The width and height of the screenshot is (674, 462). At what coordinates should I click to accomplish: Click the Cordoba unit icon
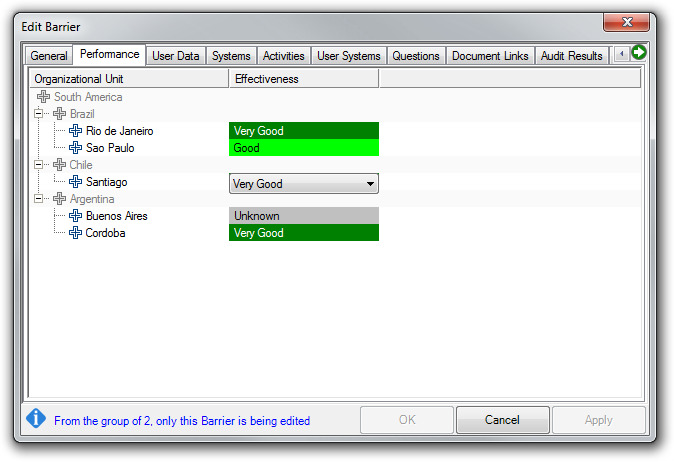pos(75,233)
